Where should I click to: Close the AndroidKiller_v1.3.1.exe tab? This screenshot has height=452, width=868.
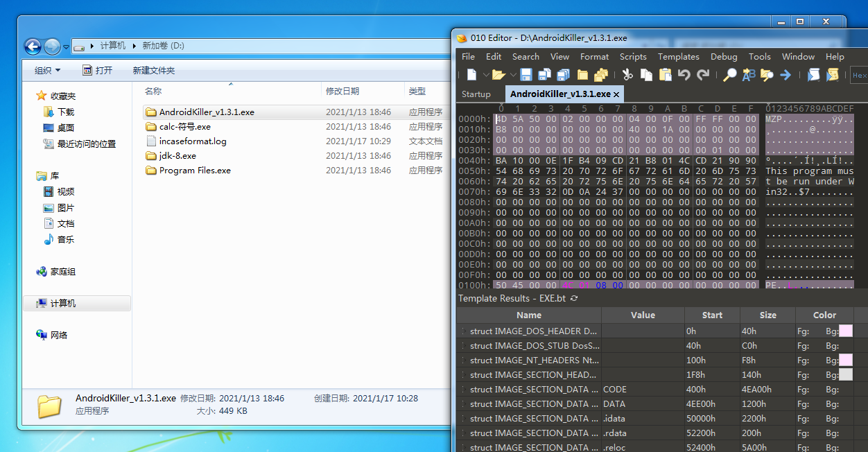point(616,94)
